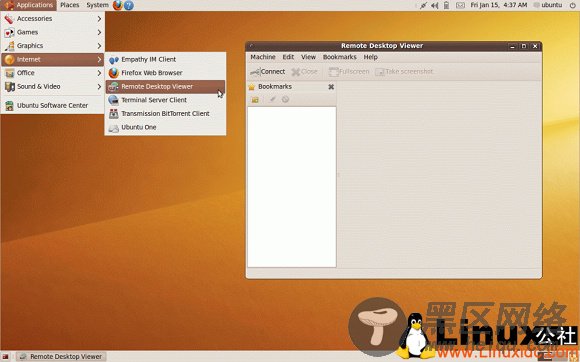The height and width of the screenshot is (362, 580).
Task: Open the System menu
Action: coord(97,5)
